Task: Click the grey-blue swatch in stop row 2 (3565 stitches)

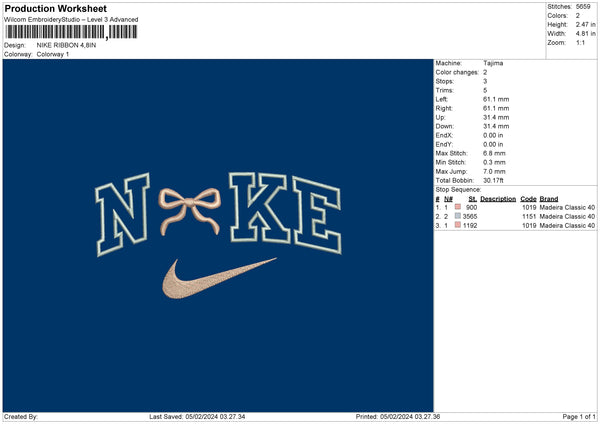Action: coord(458,216)
